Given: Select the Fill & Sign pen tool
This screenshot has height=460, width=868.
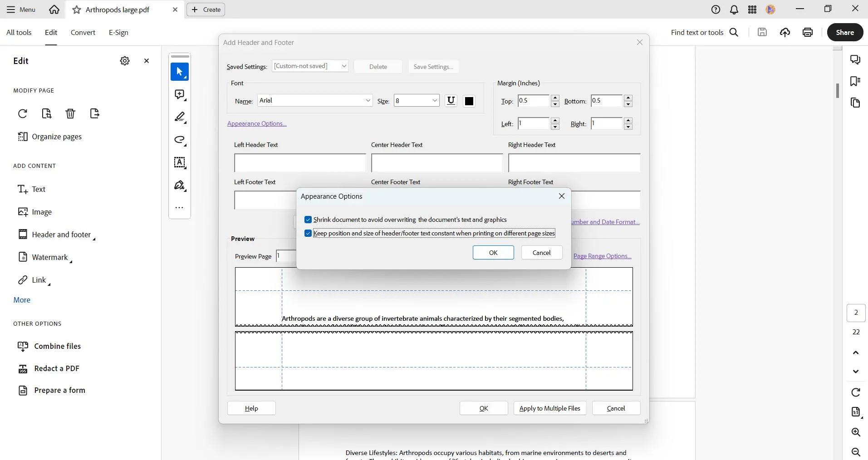Looking at the screenshot, I should tap(180, 186).
